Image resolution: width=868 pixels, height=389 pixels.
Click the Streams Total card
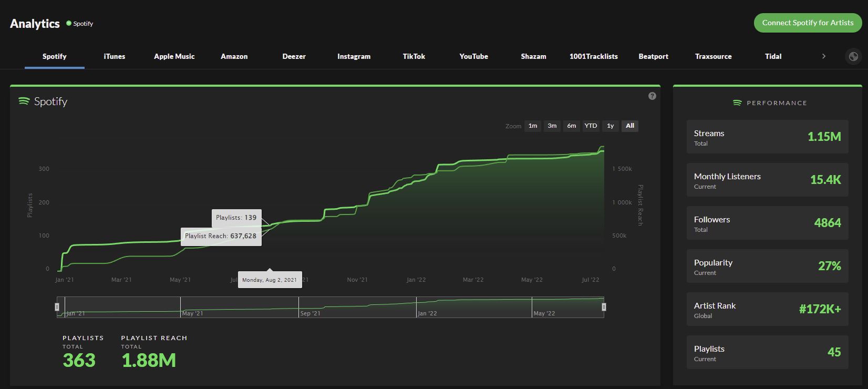tap(767, 137)
